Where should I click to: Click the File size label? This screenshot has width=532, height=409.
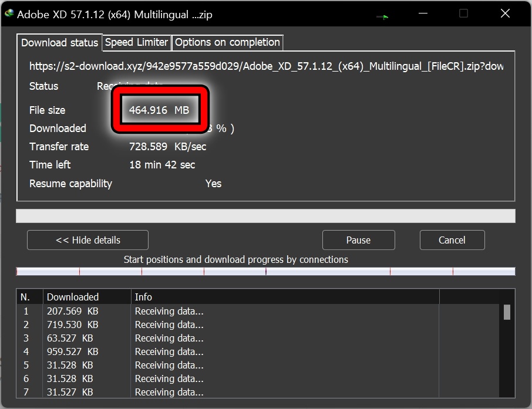[x=47, y=110]
